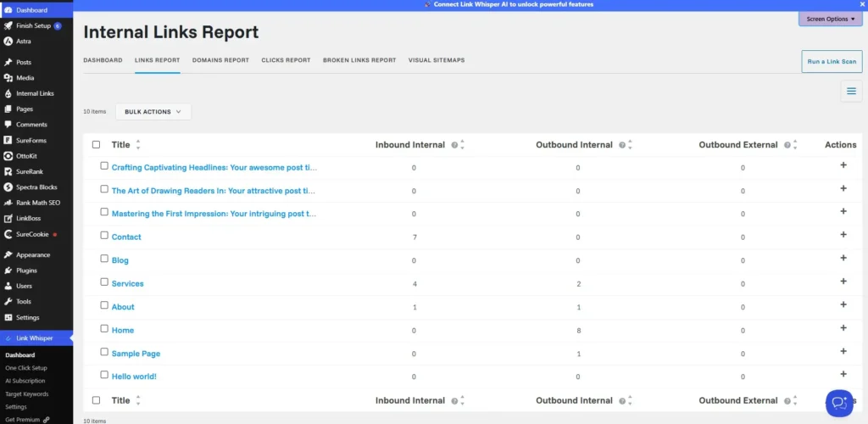Click help icon beside top Inbound Internal header

click(454, 145)
